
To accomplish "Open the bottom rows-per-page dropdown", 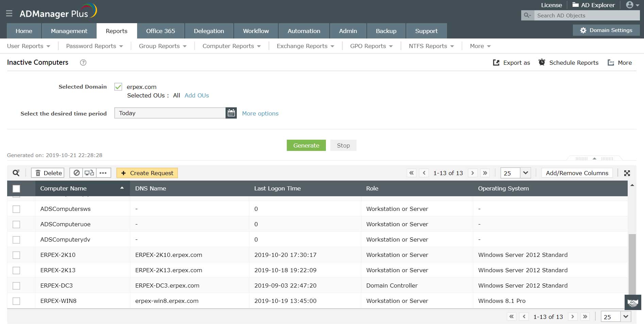I will [x=626, y=317].
